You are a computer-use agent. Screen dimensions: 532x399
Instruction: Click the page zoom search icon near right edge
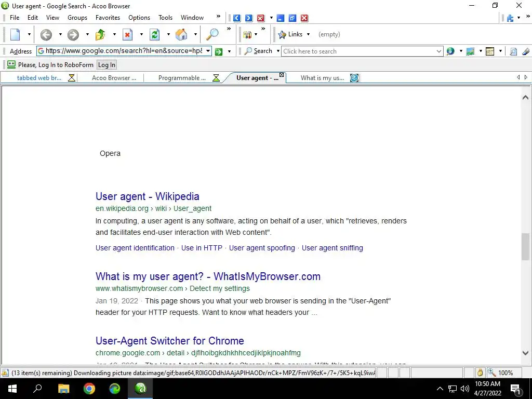point(513,51)
